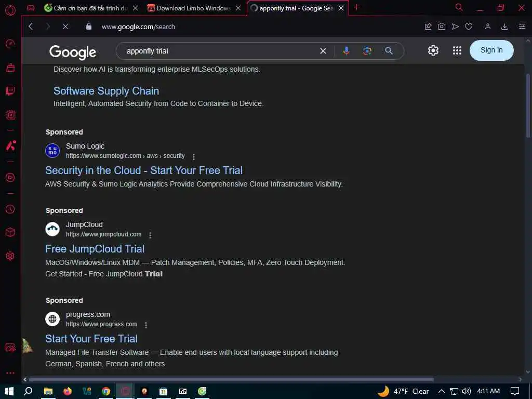Open Extensions cube icon in sidebar

click(10, 232)
